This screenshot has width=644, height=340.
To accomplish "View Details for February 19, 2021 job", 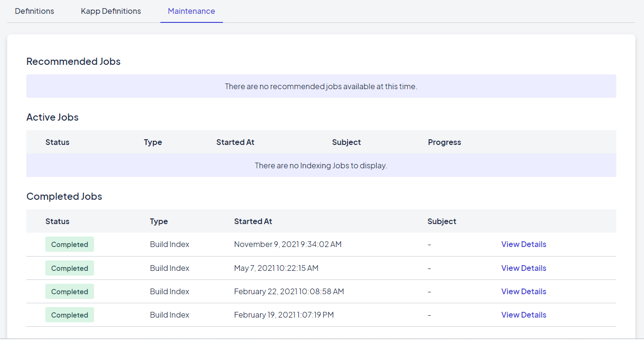I will pyautogui.click(x=523, y=315).
